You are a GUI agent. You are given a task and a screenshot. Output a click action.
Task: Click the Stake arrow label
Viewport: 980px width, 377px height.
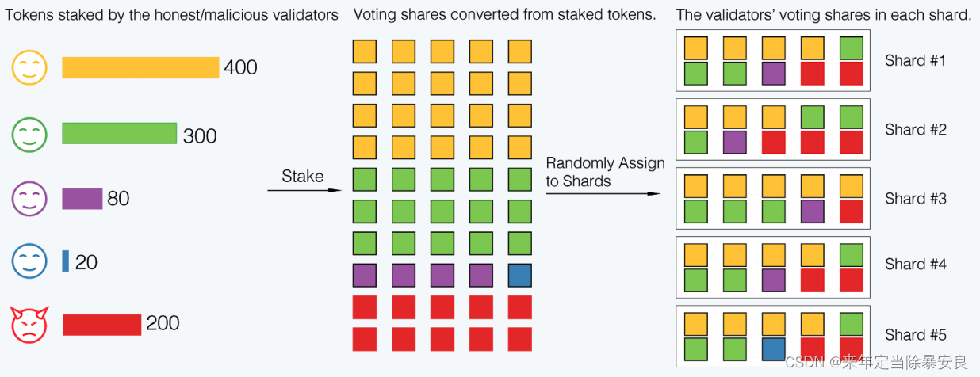(303, 176)
